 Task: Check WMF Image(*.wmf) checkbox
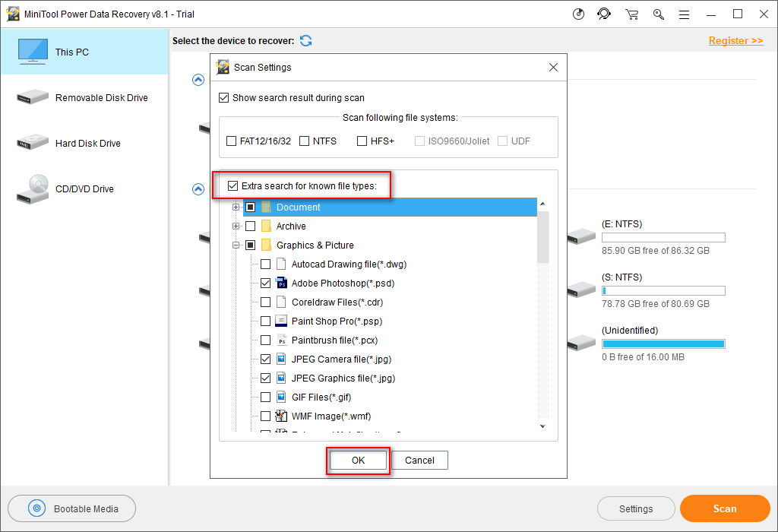(265, 416)
